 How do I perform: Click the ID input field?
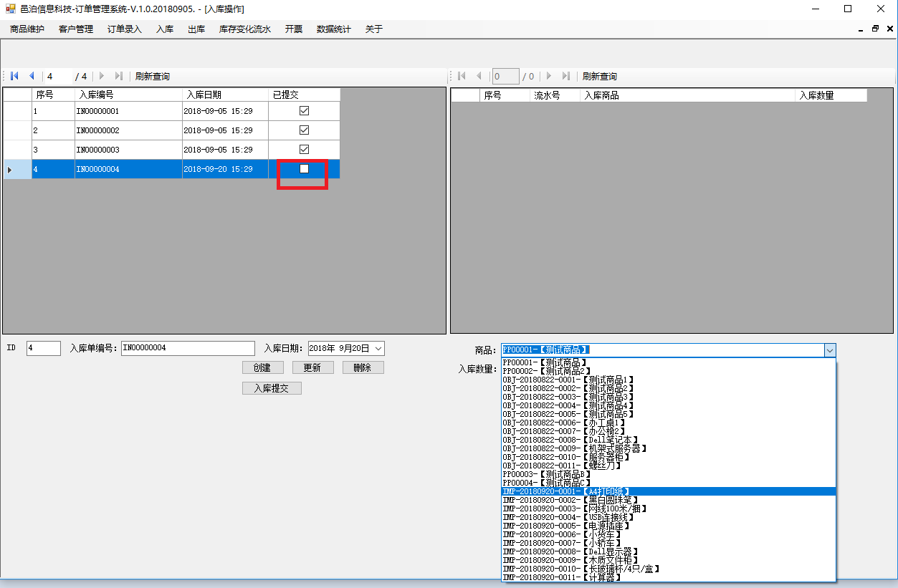tap(44, 348)
